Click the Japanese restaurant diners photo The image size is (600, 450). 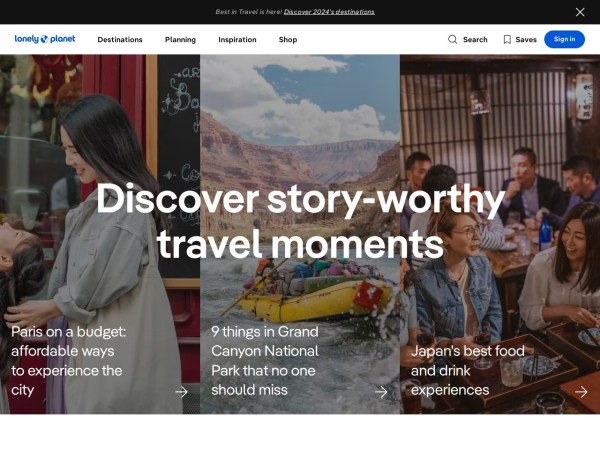pyautogui.click(x=500, y=234)
